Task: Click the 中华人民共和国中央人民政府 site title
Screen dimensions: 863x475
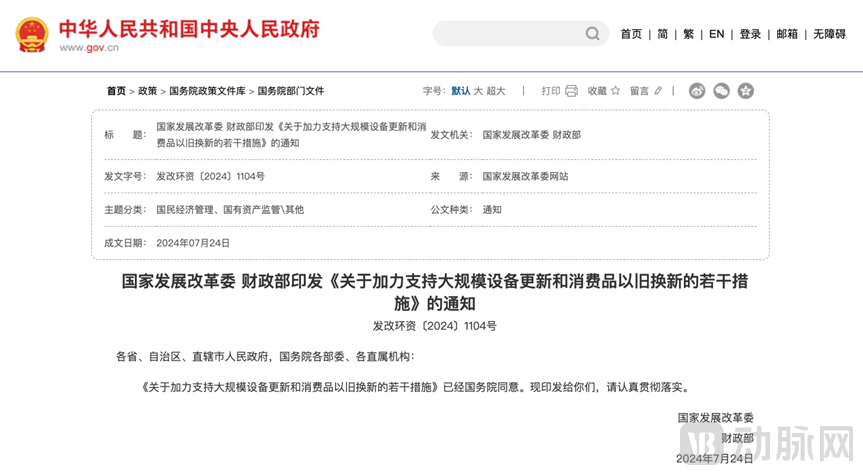Action: click(x=189, y=29)
